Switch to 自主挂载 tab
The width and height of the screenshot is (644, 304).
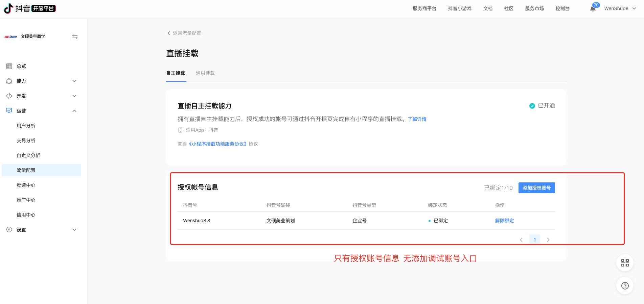click(x=176, y=73)
